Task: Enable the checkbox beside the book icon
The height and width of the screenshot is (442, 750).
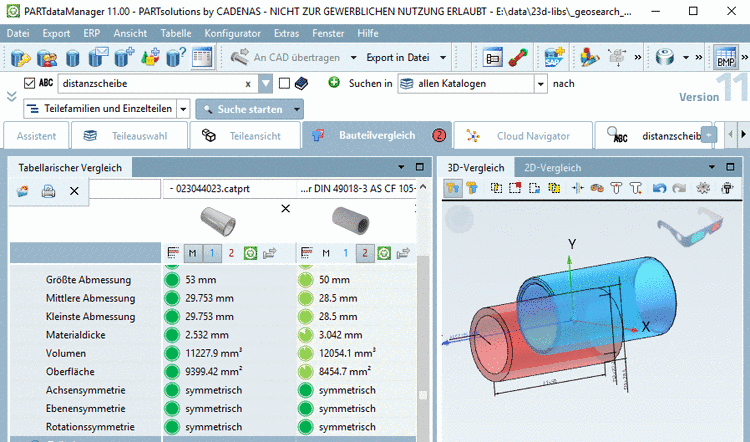Action: (285, 84)
